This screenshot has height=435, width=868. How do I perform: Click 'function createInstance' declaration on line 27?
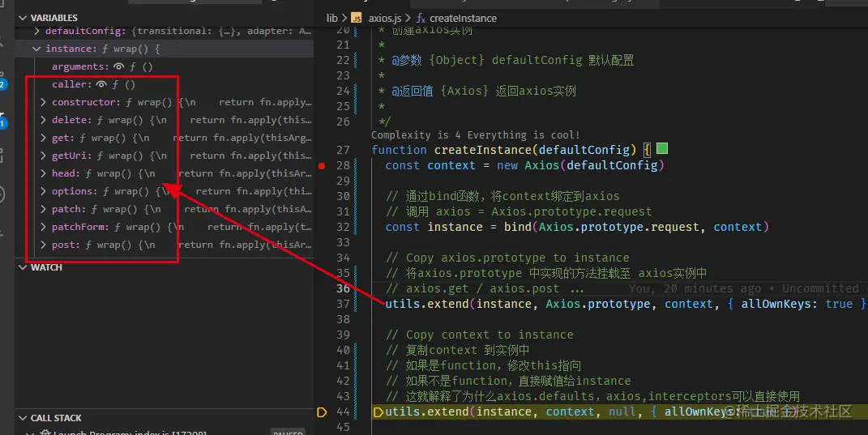click(x=451, y=150)
